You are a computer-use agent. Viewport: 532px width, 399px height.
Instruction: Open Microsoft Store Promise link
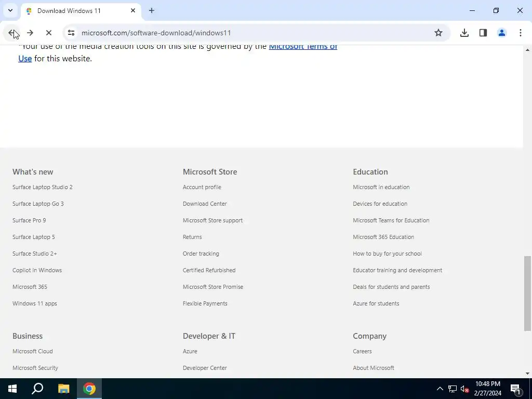[x=213, y=287]
